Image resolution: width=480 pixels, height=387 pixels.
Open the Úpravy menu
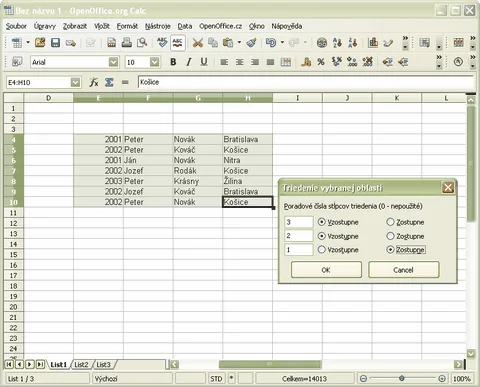point(45,26)
